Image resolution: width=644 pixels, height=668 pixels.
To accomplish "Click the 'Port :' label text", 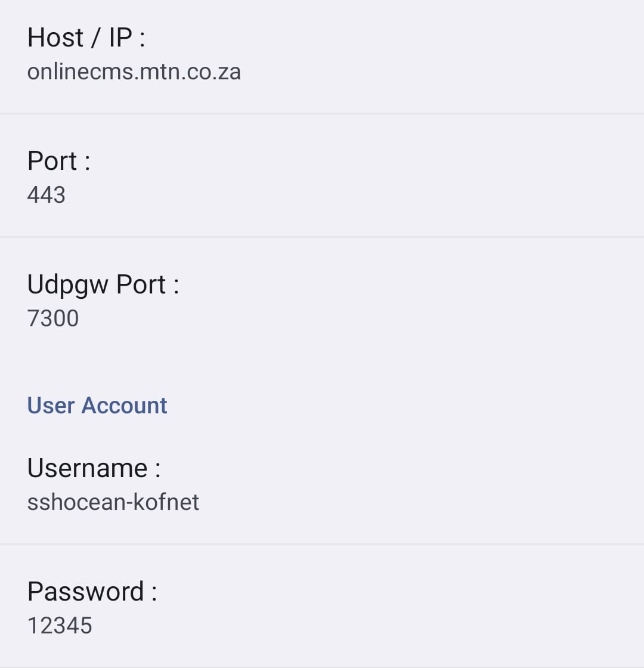I will [59, 161].
